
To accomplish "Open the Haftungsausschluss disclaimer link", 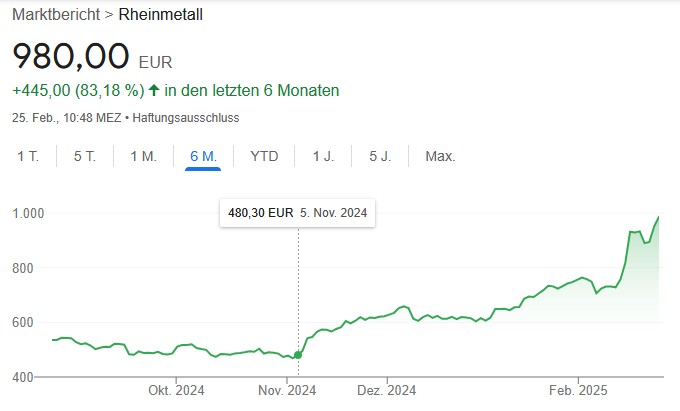I will click(197, 118).
